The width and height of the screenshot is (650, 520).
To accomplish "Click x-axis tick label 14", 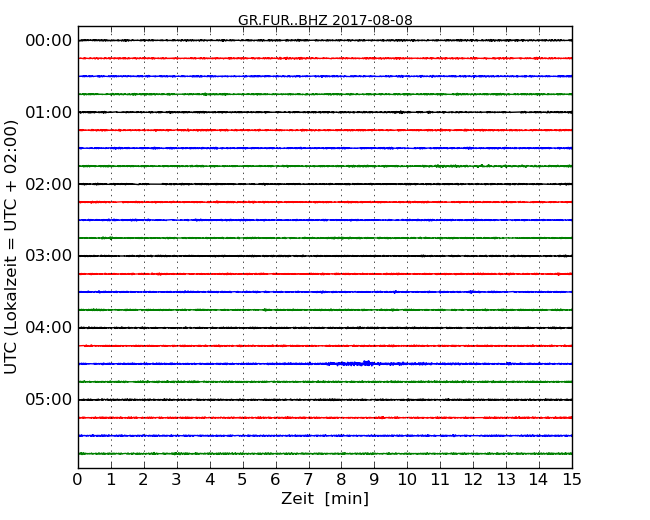I will 538,480.
